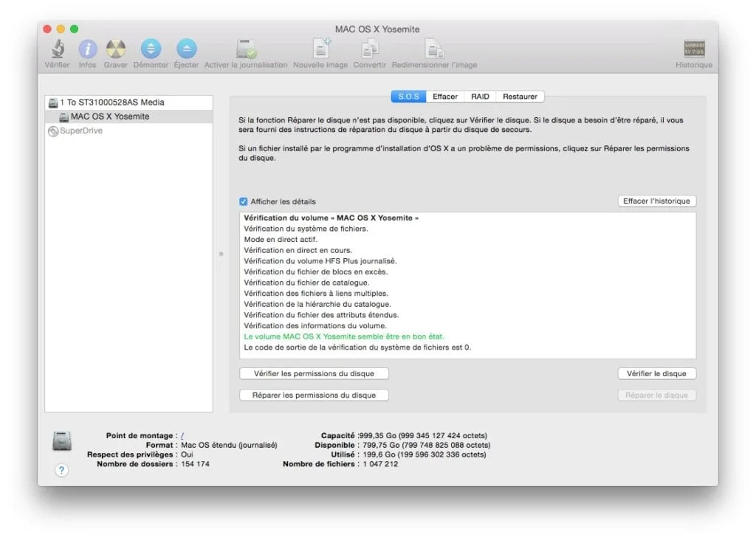Click the green zoom window button

tap(75, 30)
